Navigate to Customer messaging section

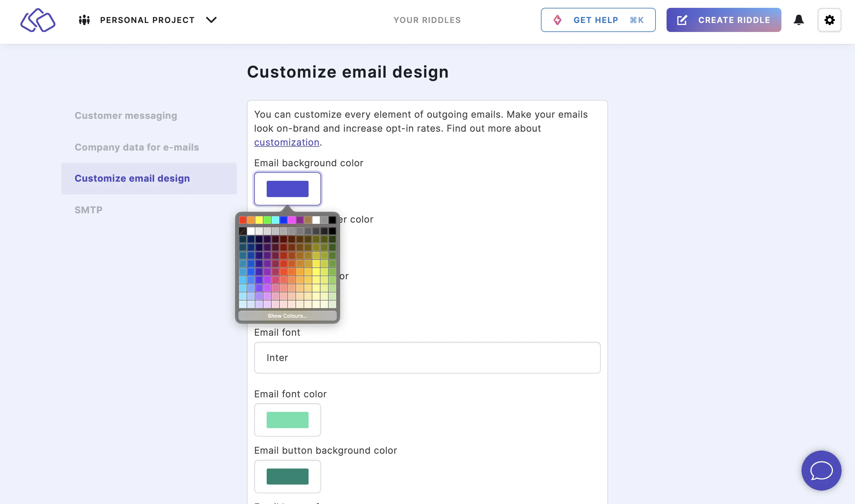(125, 115)
